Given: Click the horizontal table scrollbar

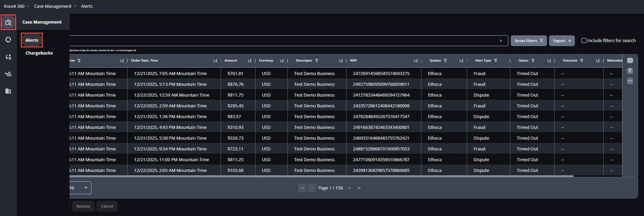Looking at the screenshot, I should click(x=321, y=176).
